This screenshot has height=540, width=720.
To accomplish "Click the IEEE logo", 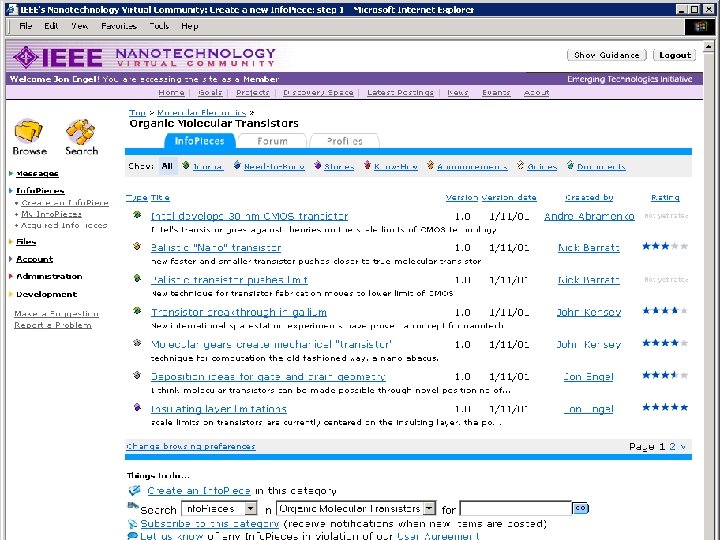I will [x=58, y=57].
